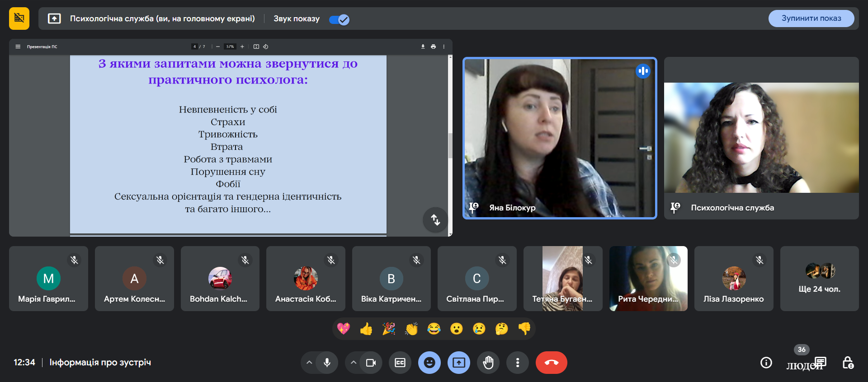868x382 pixels.
Task: Expand video settings arrow beside camera
Action: tap(354, 363)
